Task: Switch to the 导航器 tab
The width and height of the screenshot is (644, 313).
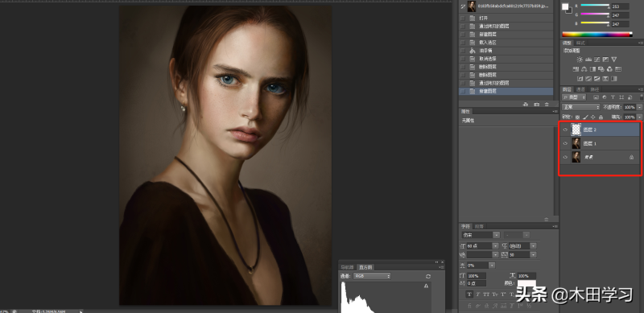Action: pyautogui.click(x=347, y=267)
